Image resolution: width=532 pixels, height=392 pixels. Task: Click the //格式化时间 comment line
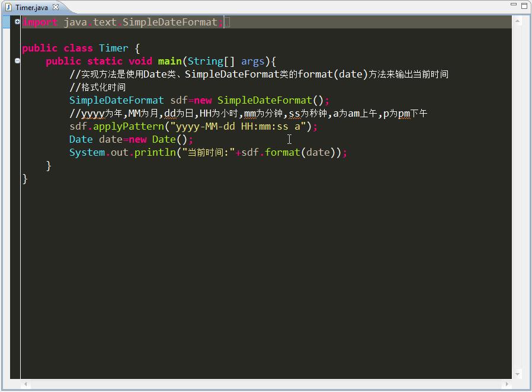(x=98, y=87)
